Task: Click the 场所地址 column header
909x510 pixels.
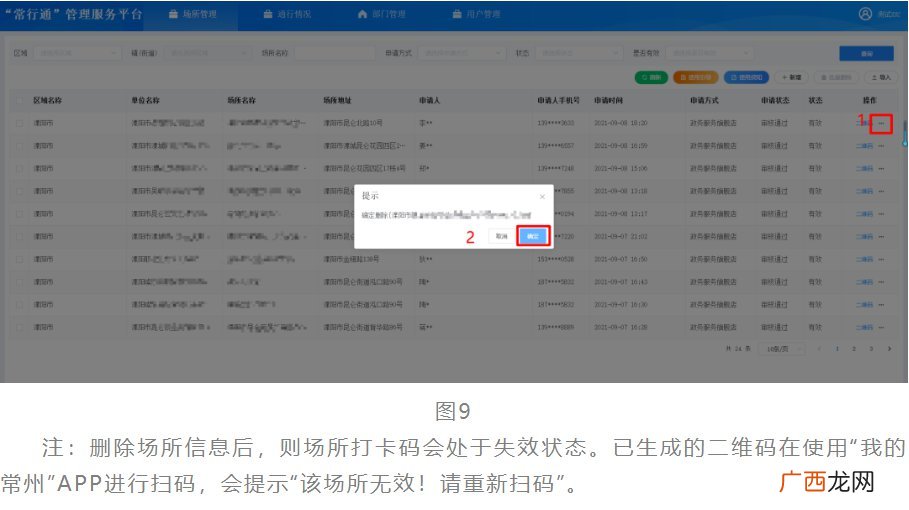Action: tap(337, 101)
